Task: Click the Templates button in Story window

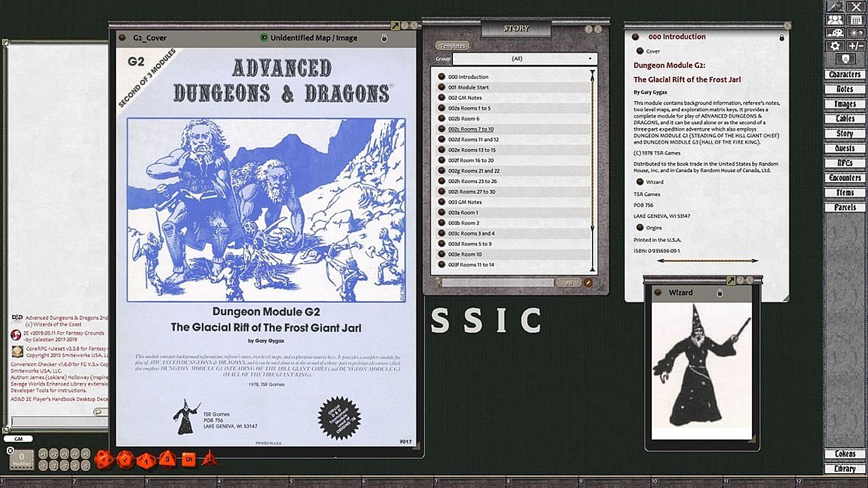Action: (452, 46)
